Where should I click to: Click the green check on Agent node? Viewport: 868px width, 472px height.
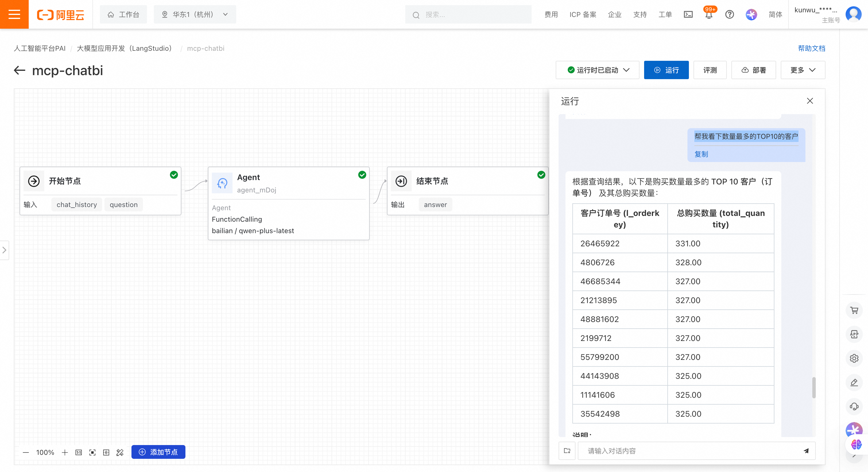point(362,175)
